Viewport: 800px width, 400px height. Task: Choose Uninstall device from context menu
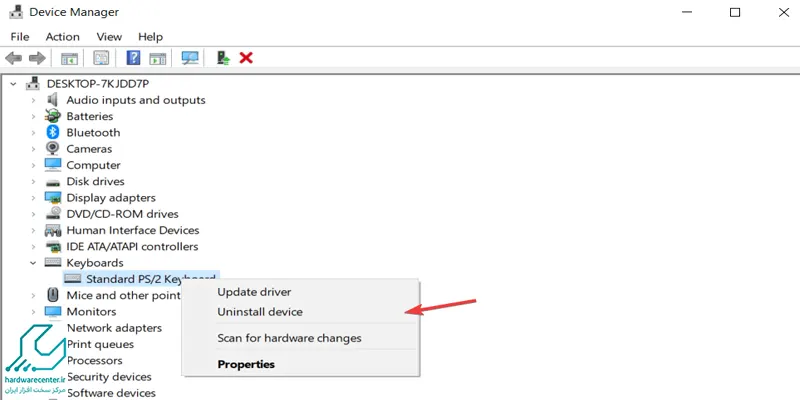(x=260, y=312)
